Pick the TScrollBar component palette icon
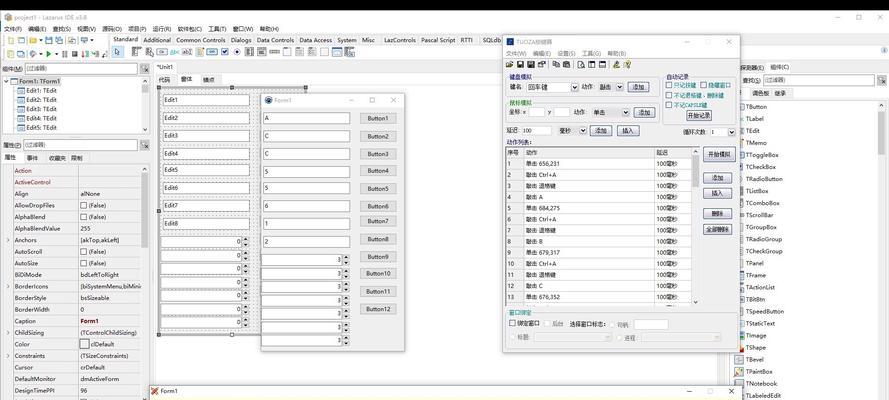The width and height of the screenshot is (889, 400). coord(274,52)
